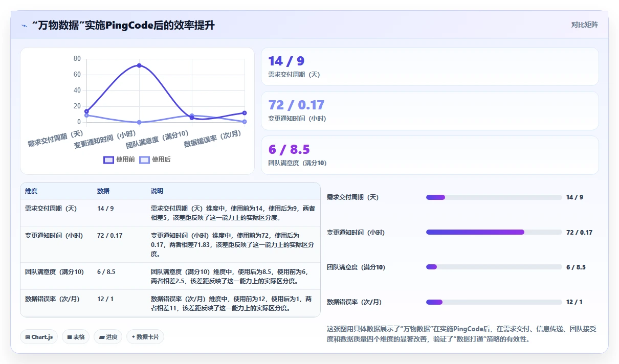The height and width of the screenshot is (364, 619).
Task: Click the 需求交付周期 chart axis label
Action: (55, 138)
